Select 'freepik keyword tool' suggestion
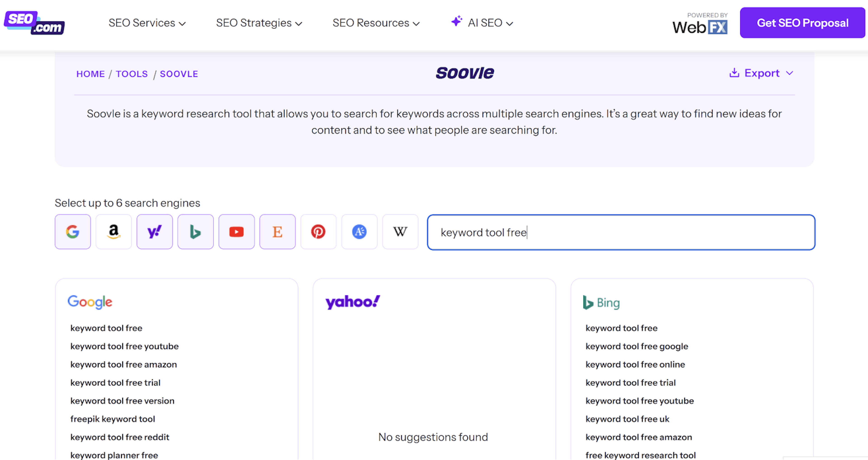868x460 pixels. (113, 419)
